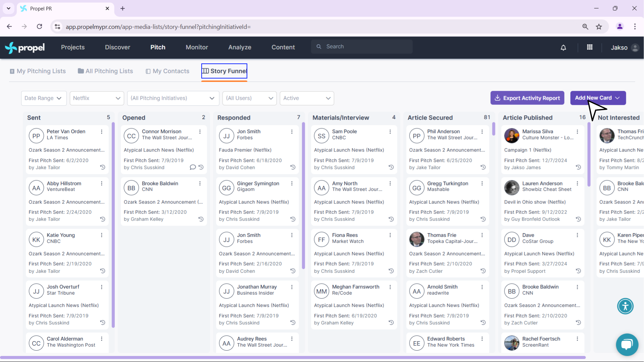The height and width of the screenshot is (362, 644).
Task: Go to the Discover section
Action: (x=117, y=47)
